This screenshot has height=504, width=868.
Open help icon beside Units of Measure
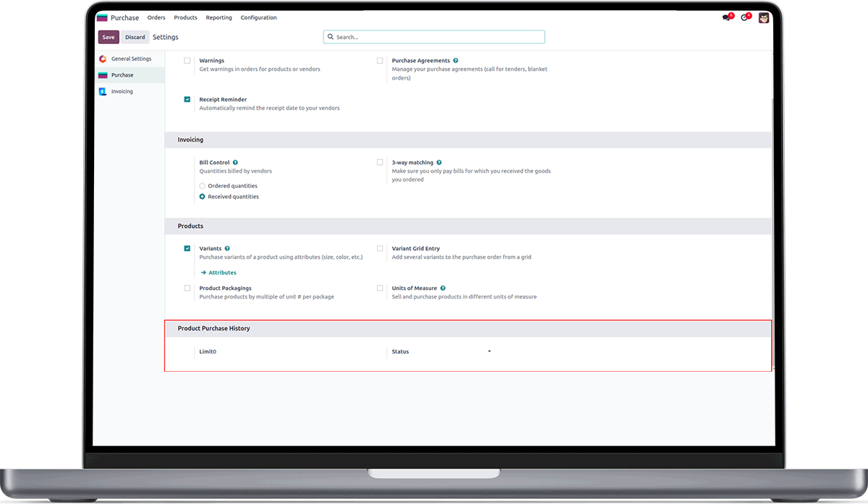[443, 288]
